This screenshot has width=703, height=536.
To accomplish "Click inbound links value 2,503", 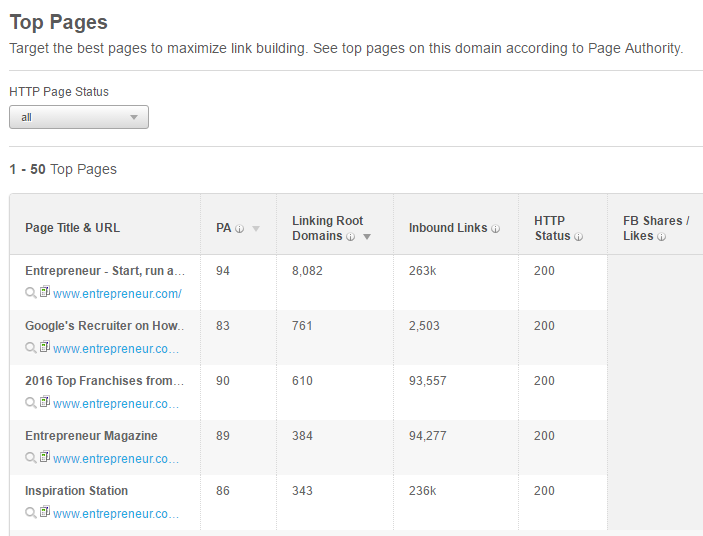I will click(x=424, y=326).
